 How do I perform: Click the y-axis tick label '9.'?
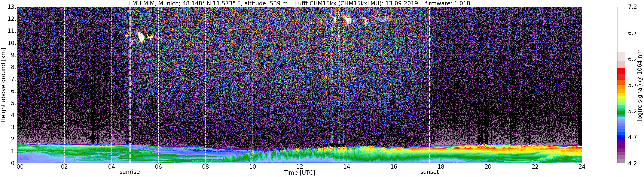tap(13, 55)
